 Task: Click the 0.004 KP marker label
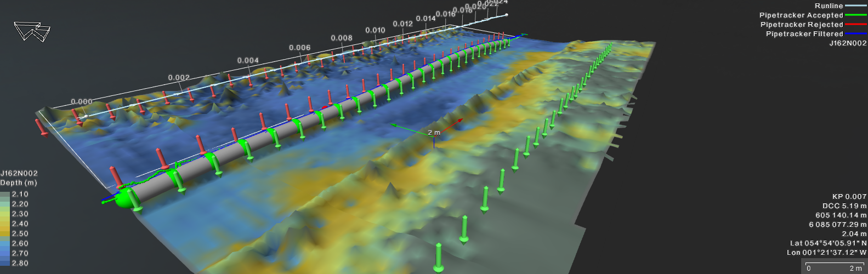pos(248,61)
